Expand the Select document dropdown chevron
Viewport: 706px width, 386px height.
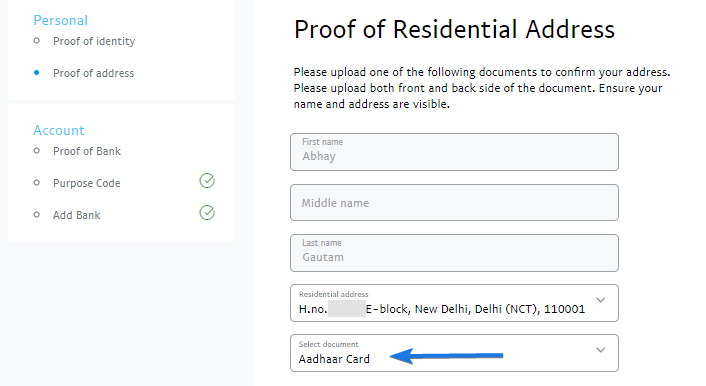coord(600,350)
